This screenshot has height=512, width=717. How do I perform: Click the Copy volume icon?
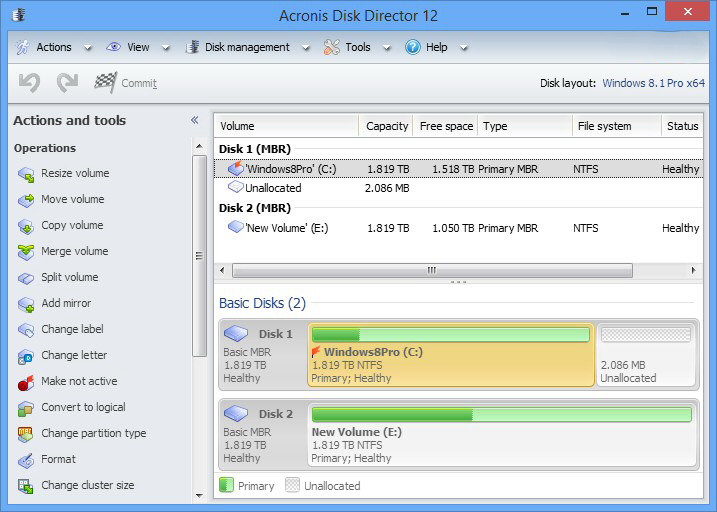coord(26,226)
